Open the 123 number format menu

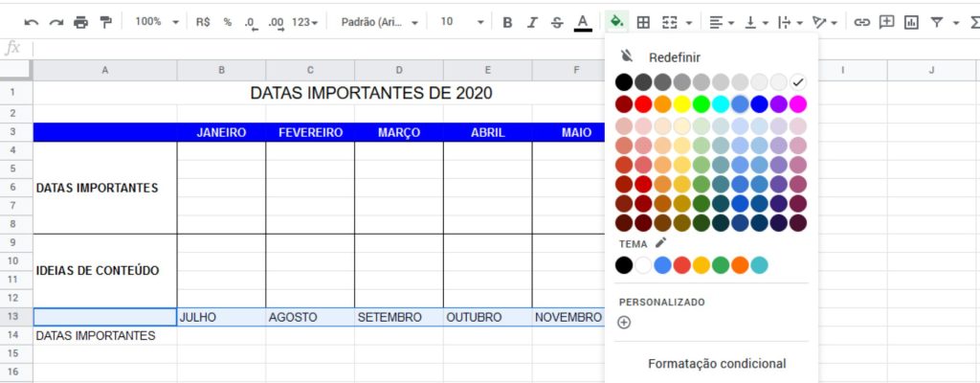coord(305,22)
